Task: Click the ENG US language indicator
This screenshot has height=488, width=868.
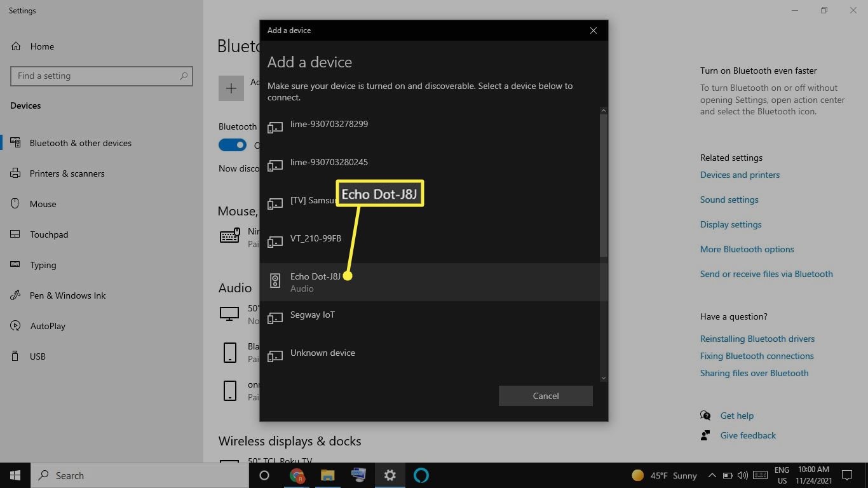Action: click(782, 475)
